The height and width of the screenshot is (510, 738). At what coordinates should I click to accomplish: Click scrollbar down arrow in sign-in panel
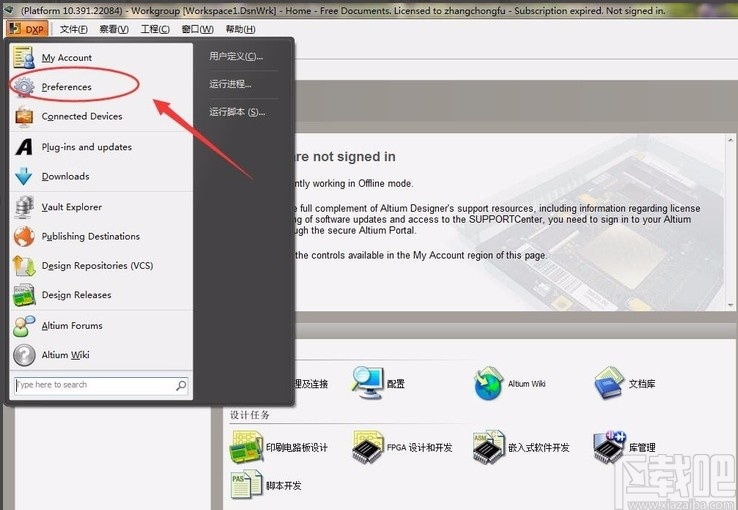[x=730, y=304]
